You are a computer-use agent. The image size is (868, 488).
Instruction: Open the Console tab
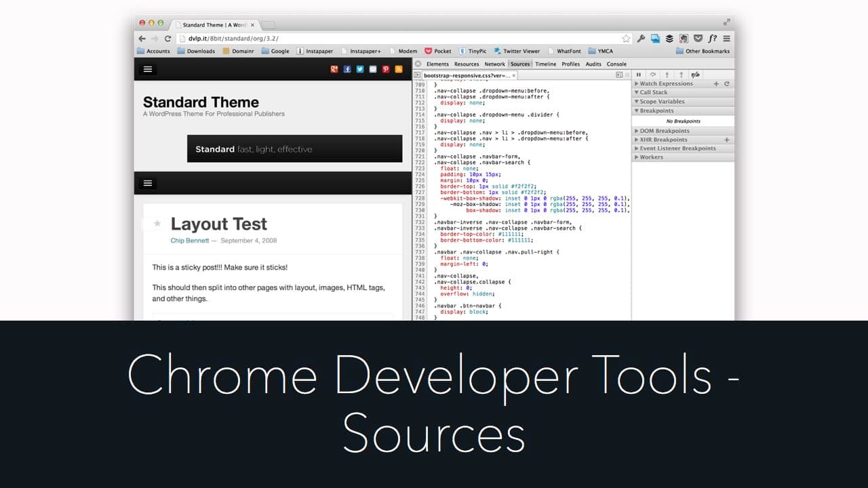(x=616, y=64)
